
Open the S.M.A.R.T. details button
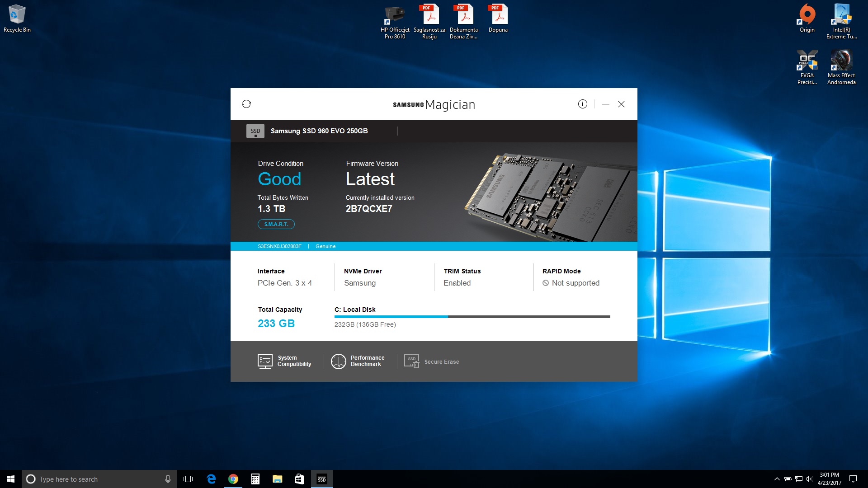[x=276, y=224]
